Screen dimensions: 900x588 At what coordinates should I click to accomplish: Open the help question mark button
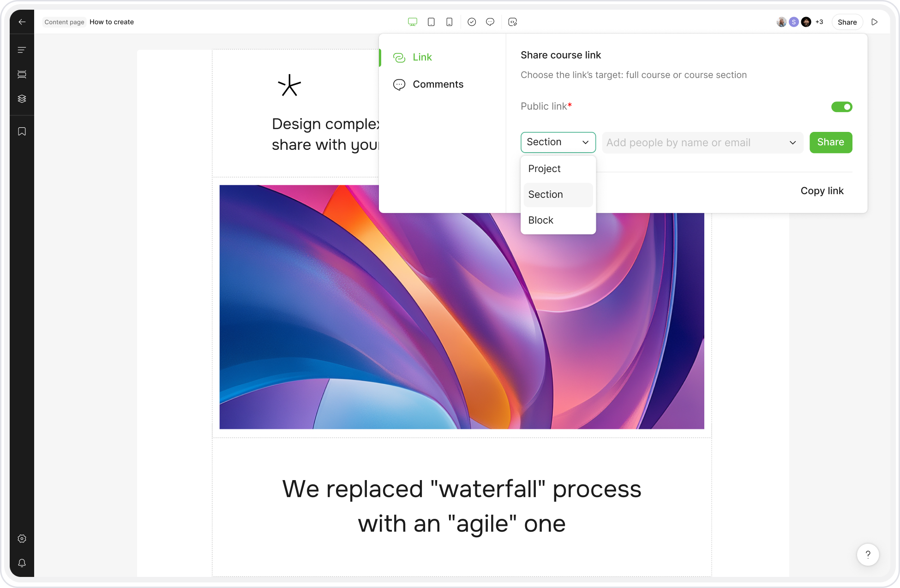pos(868,554)
